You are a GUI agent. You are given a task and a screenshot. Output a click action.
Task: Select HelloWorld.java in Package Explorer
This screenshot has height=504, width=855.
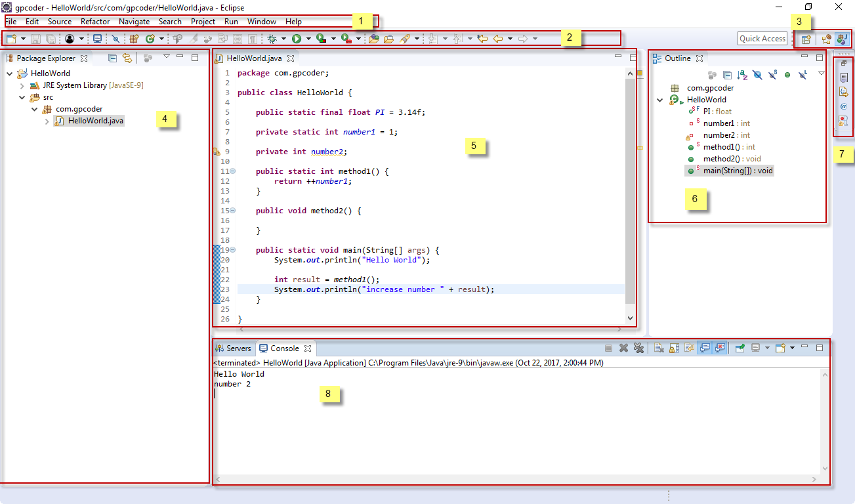[x=95, y=121]
